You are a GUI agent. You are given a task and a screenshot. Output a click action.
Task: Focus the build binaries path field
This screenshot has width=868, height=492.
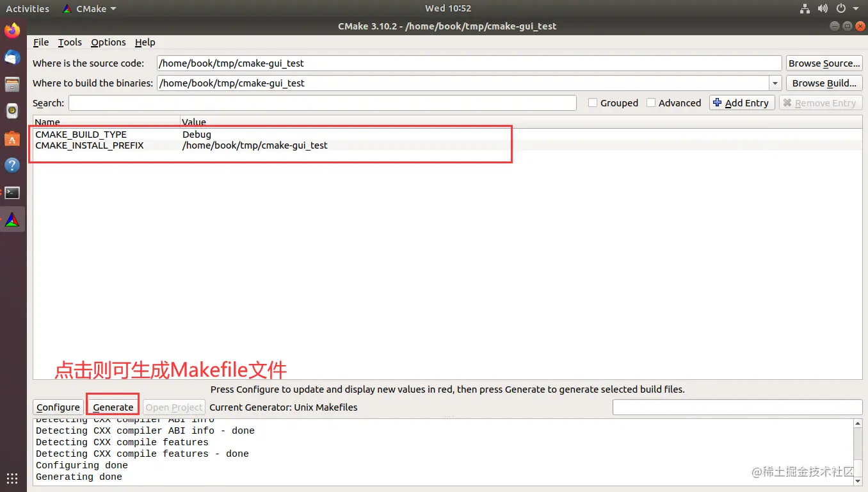(463, 83)
